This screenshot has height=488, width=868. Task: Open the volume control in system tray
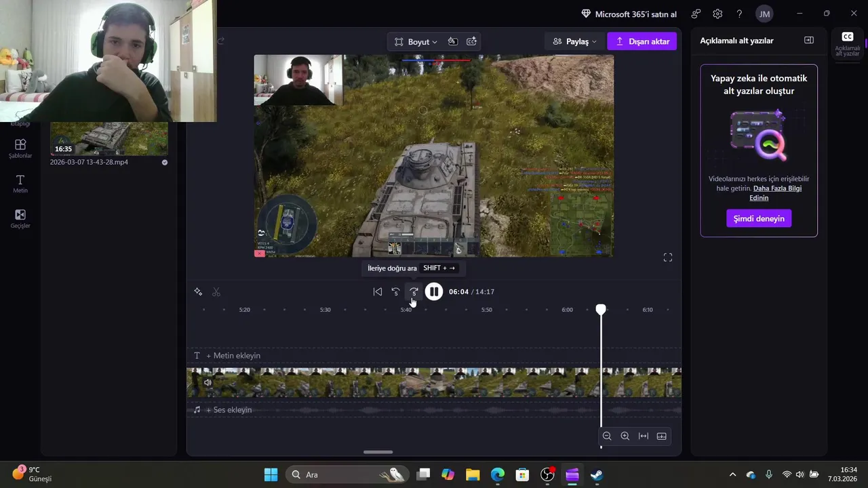(800, 474)
